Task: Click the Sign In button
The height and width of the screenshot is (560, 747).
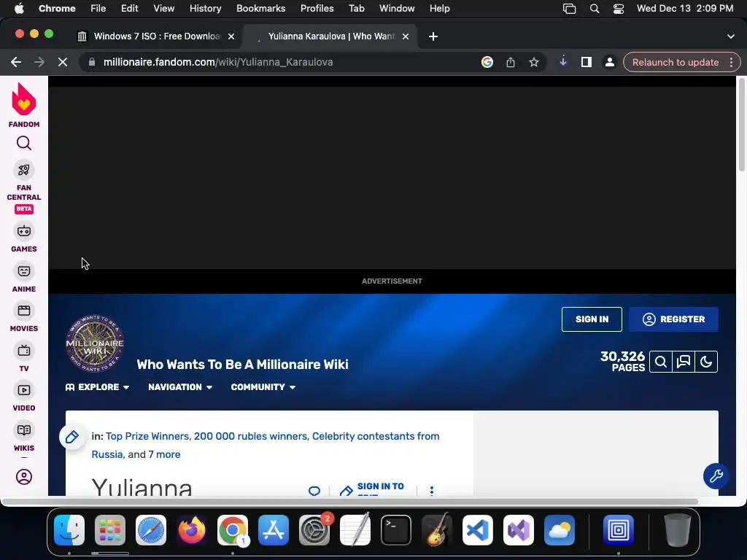Action: click(592, 319)
